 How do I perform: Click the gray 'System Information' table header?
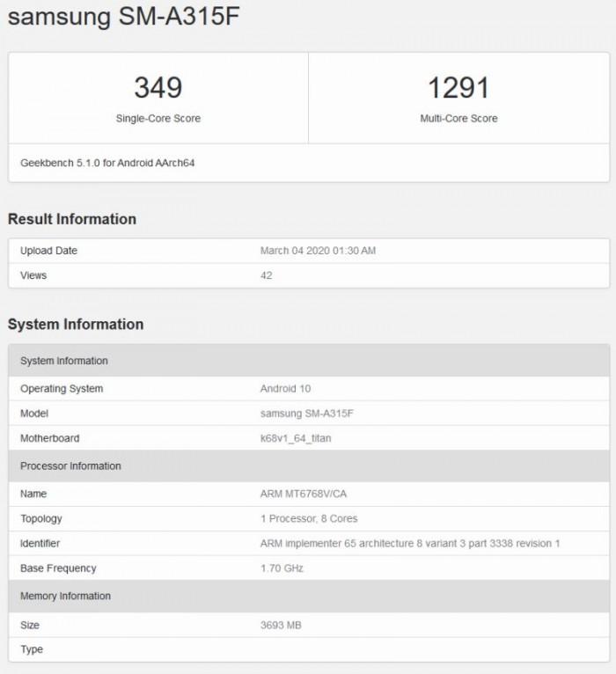309,361
